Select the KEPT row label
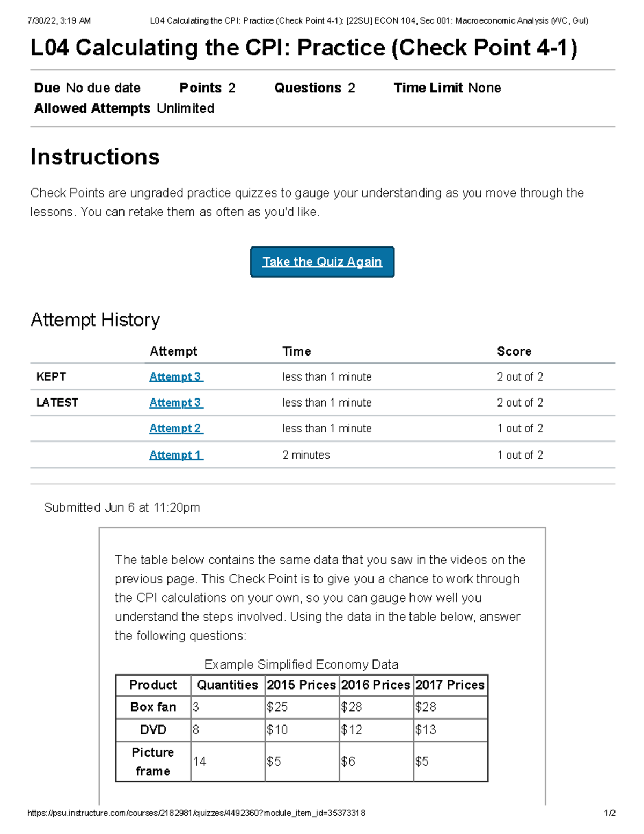644x834 pixels. pos(51,376)
